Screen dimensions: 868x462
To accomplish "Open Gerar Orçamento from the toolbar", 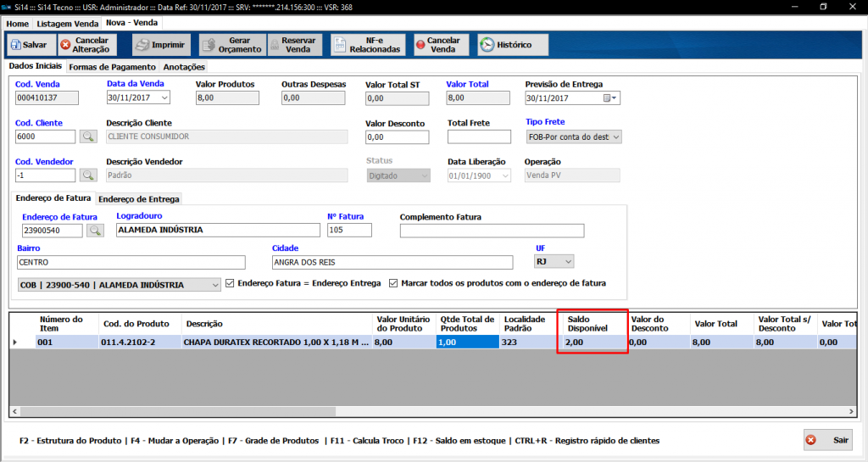I will tap(209, 45).
